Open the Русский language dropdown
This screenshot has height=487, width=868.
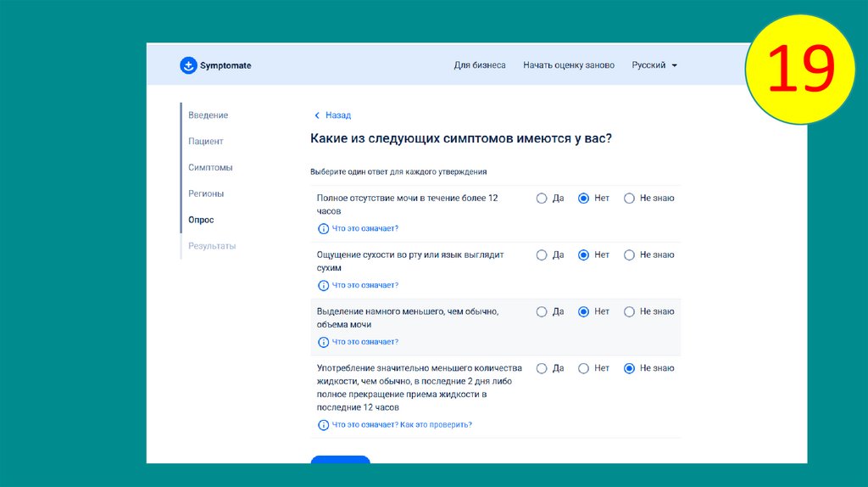point(654,65)
